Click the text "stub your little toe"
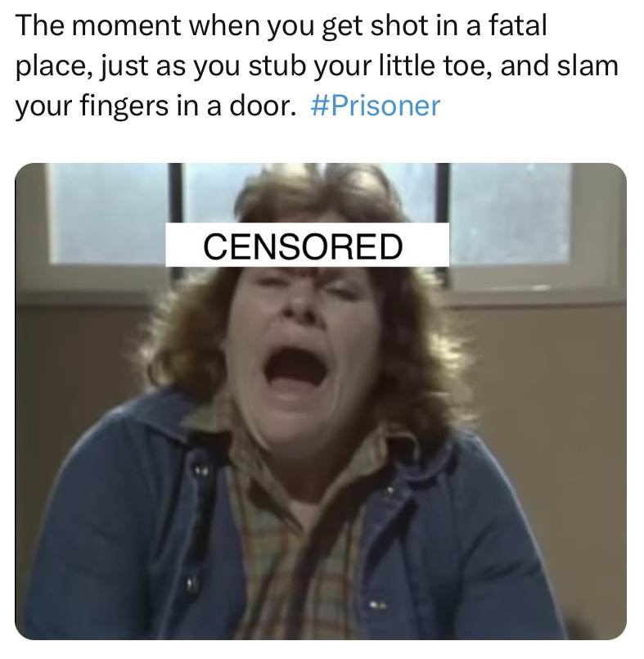Viewport: 644px width, 659px height. (371, 66)
